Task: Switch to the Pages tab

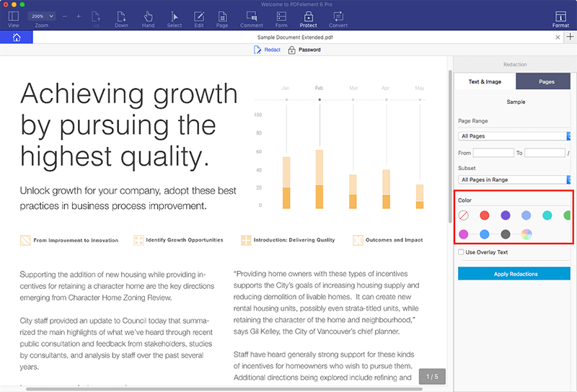Action: point(546,81)
